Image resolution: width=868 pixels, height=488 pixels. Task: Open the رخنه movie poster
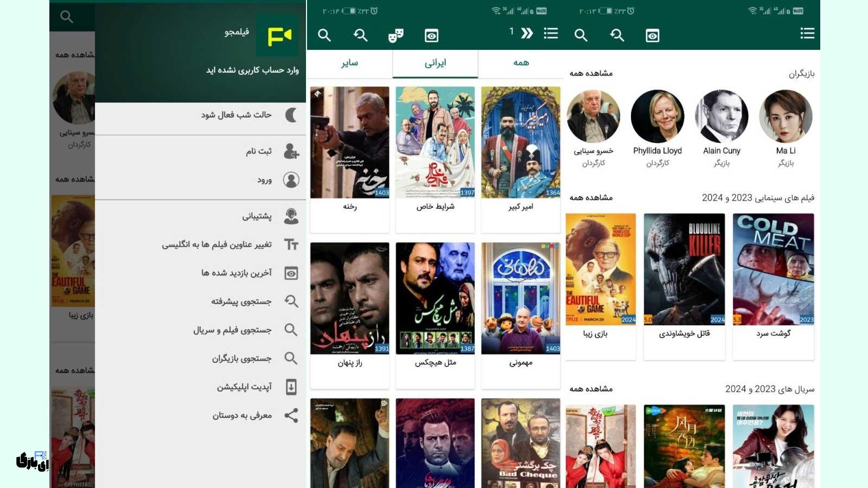point(350,143)
